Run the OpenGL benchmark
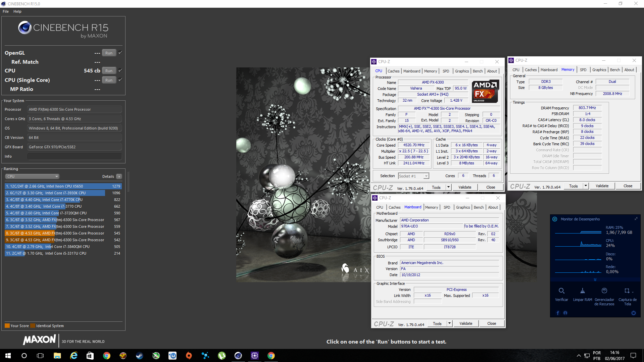 coord(109,53)
